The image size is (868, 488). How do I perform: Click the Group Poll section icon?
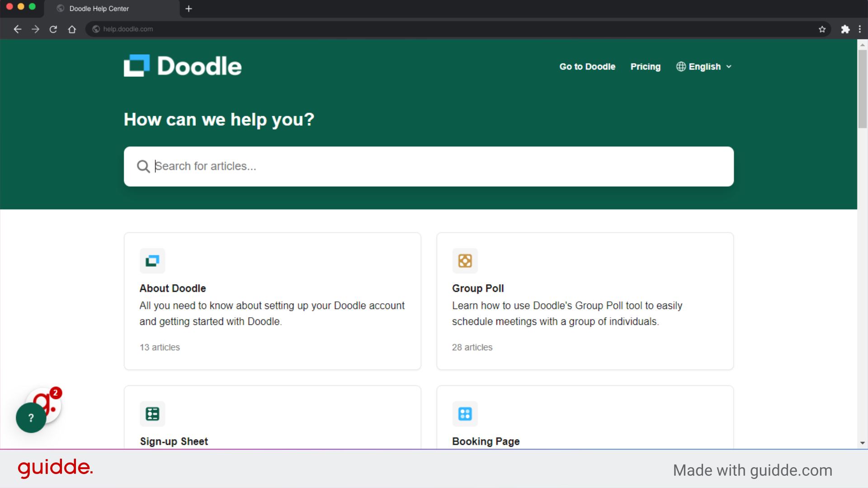coord(464,260)
